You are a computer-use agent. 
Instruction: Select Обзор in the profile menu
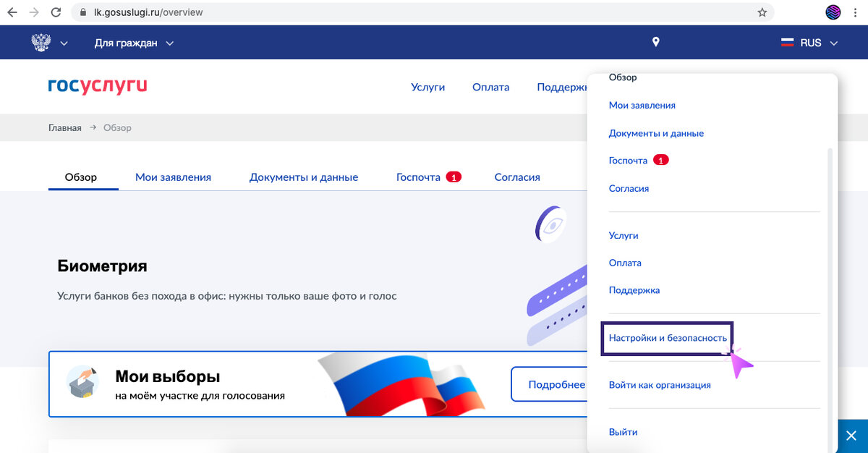[623, 77]
